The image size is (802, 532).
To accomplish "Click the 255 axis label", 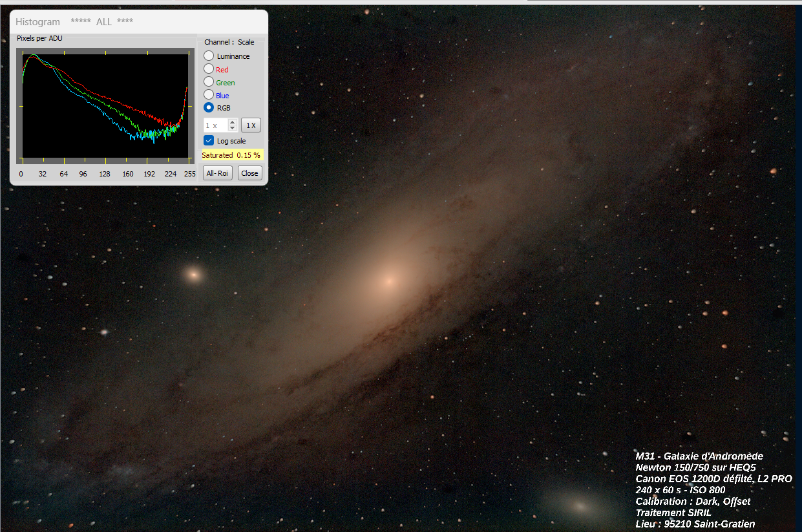I will tap(189, 174).
